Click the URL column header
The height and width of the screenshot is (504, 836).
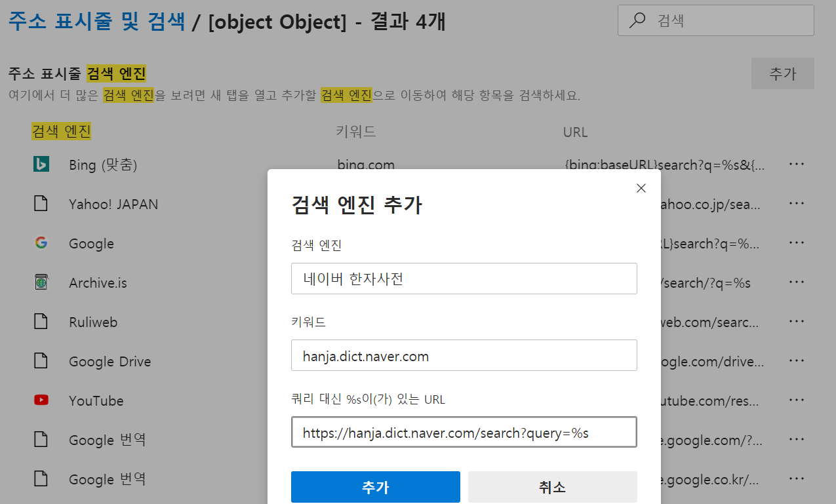[575, 132]
